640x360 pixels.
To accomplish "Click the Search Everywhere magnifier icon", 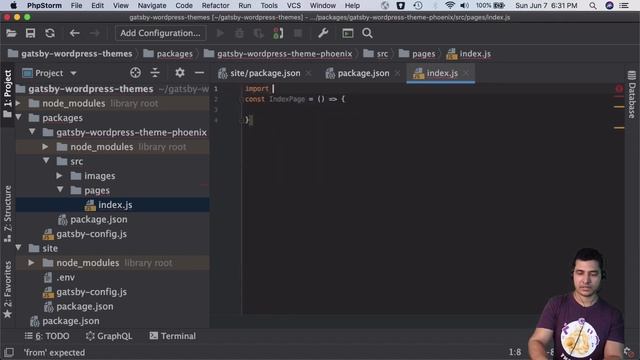I will pos(367,33).
